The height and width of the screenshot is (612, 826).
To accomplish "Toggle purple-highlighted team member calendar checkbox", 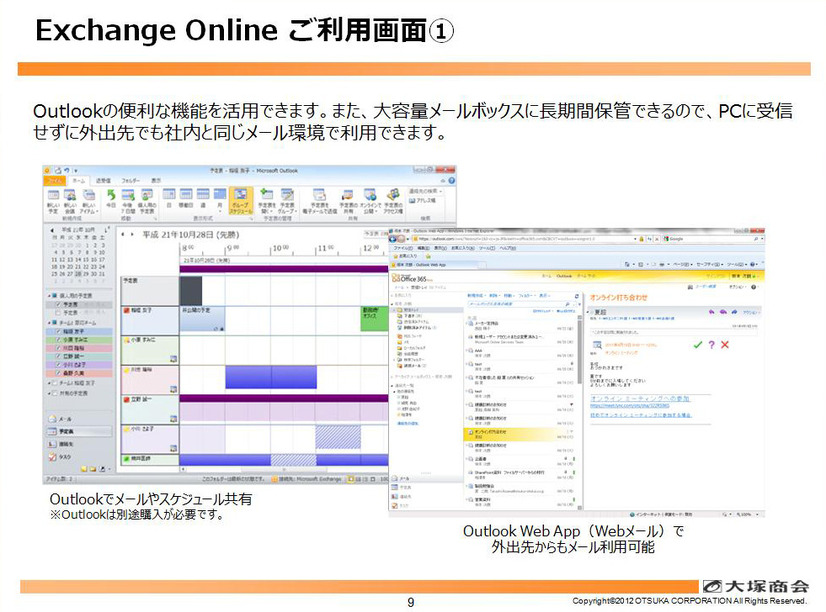I will (58, 364).
